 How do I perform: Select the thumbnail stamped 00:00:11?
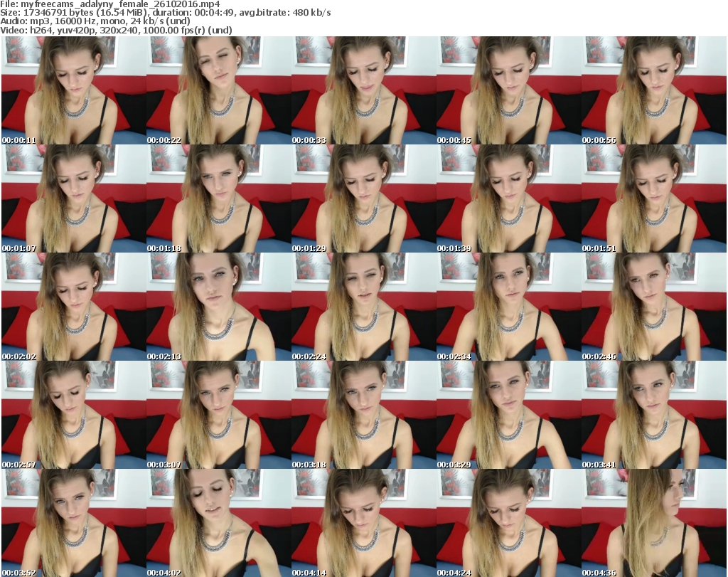pyautogui.click(x=74, y=90)
